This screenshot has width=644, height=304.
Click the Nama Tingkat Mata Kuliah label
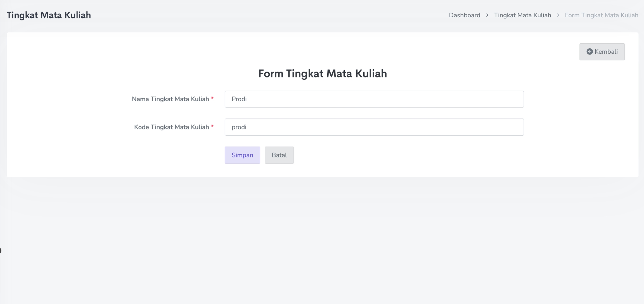tap(170, 99)
